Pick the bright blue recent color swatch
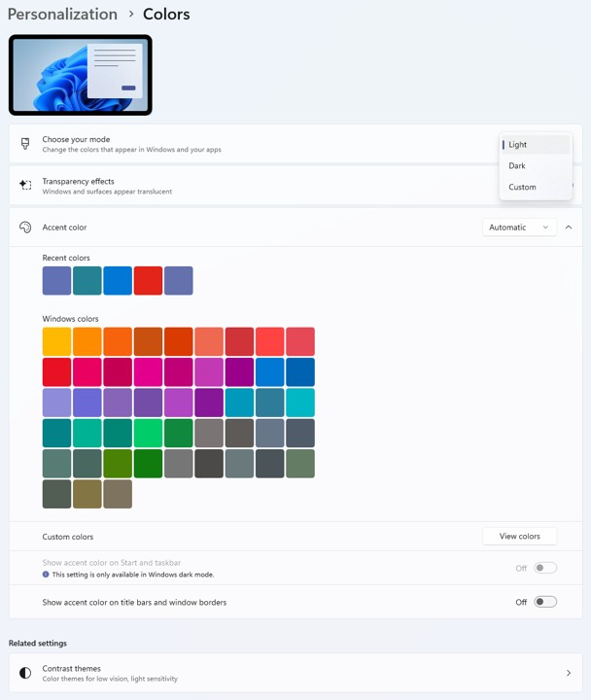The height and width of the screenshot is (700, 591). (x=118, y=281)
